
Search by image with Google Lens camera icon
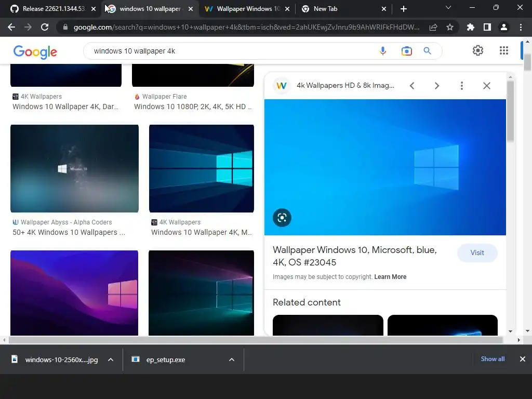click(406, 51)
